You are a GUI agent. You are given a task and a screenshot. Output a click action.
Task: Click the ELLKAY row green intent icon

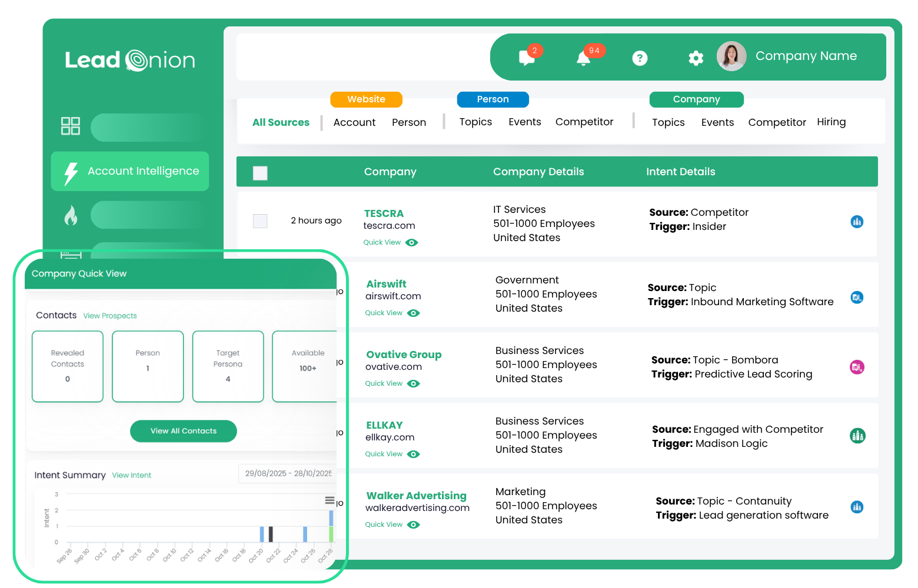(857, 436)
